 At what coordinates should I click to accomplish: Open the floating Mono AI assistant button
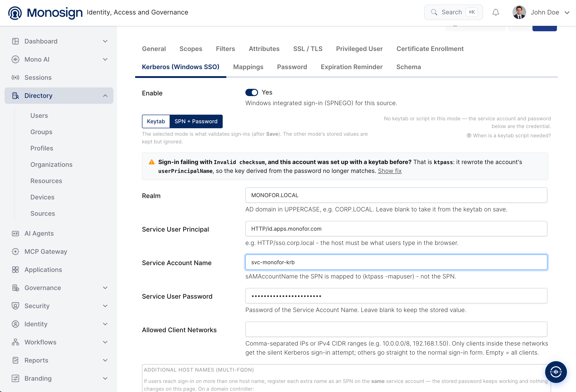click(x=556, y=372)
